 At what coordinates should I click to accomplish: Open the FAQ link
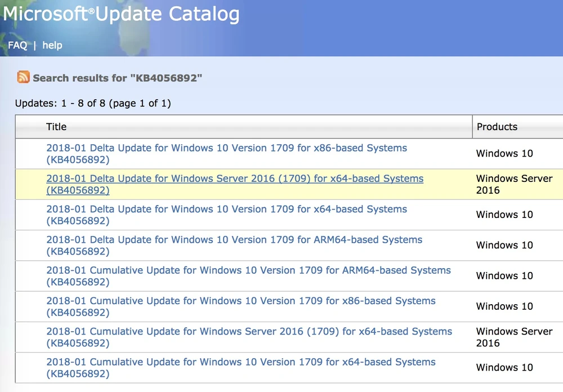point(17,45)
